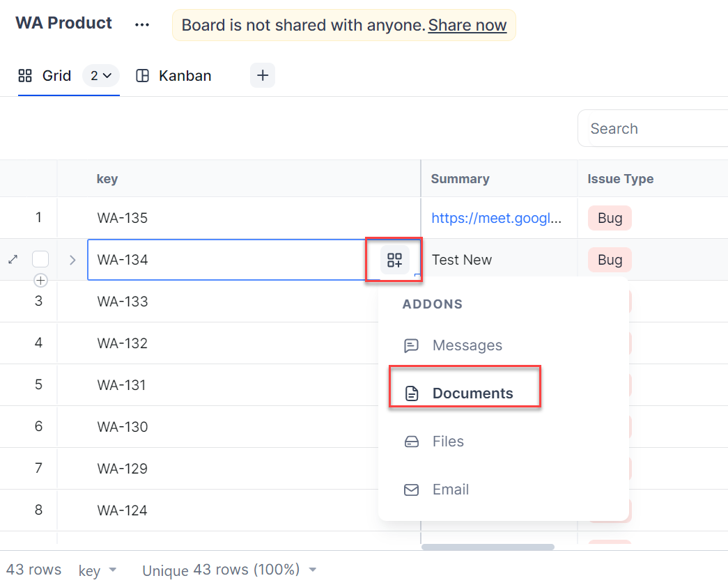Click the expand row arrows icon

pos(13,260)
